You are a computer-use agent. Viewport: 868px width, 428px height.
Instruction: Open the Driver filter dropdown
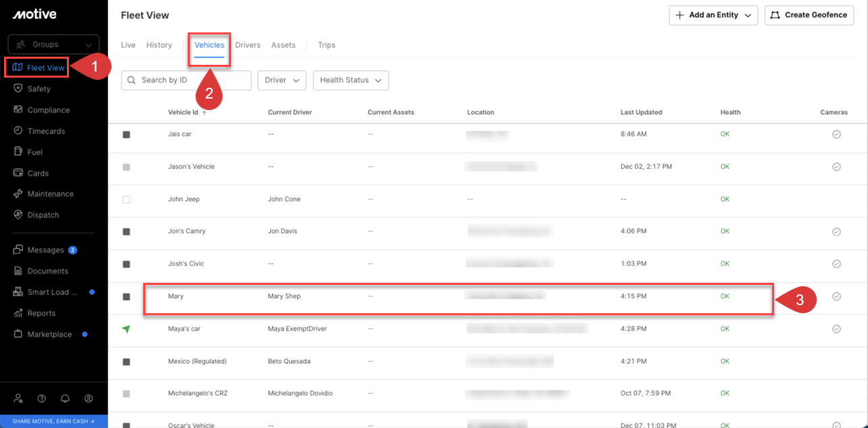pyautogui.click(x=282, y=80)
